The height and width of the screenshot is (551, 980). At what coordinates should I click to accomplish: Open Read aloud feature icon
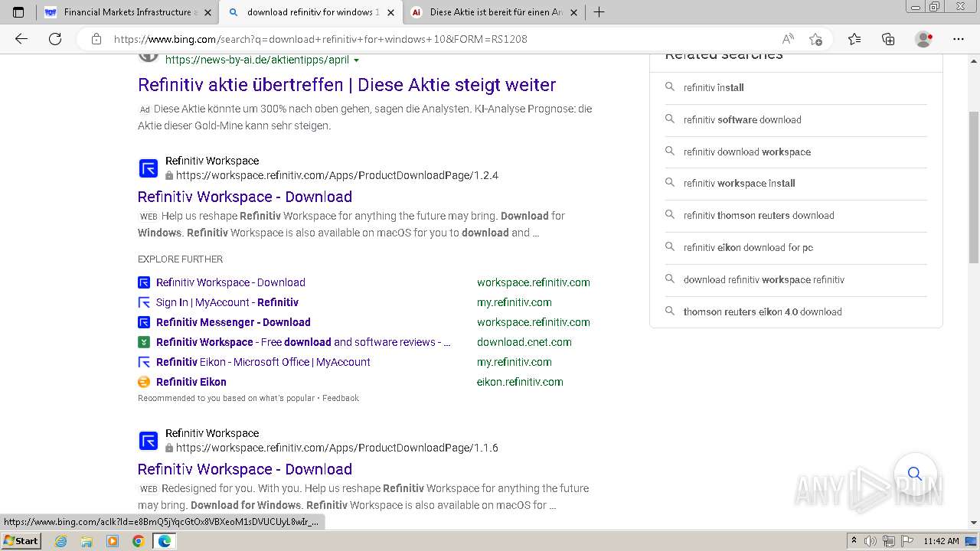coord(788,39)
